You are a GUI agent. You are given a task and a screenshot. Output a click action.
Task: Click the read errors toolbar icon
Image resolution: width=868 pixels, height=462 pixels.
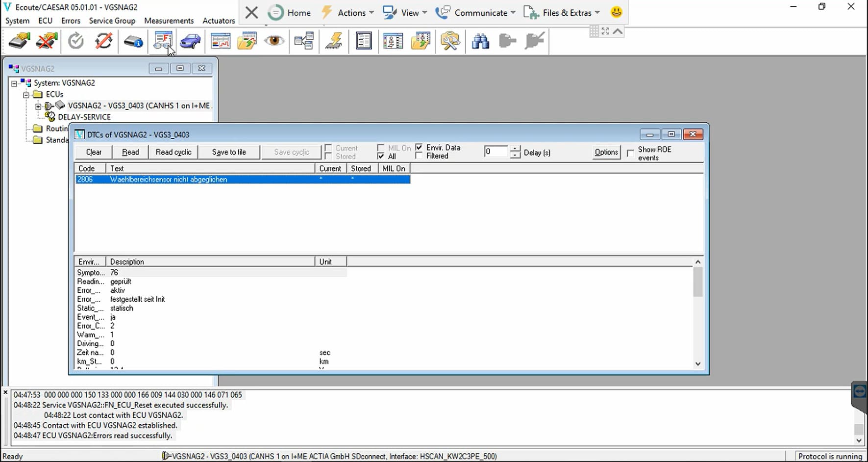click(163, 41)
